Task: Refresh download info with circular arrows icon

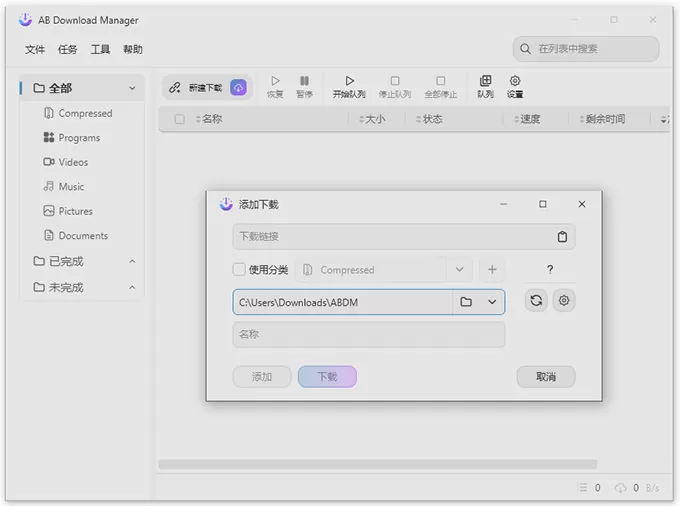Action: [x=536, y=300]
